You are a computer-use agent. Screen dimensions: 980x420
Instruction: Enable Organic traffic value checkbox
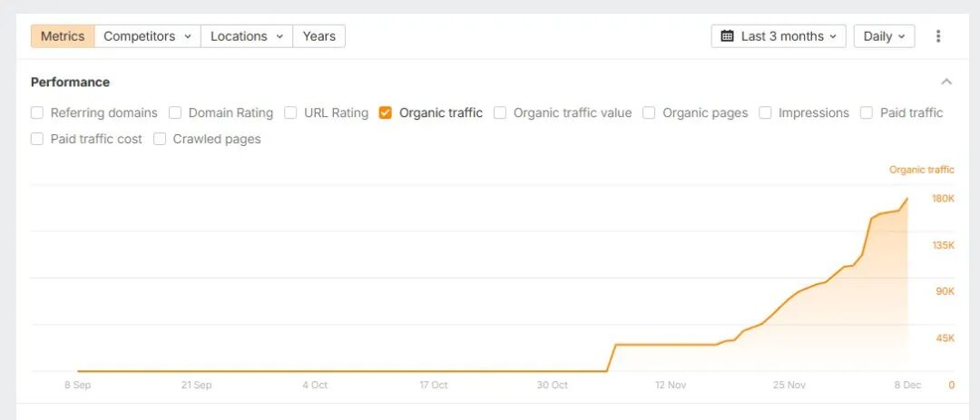click(500, 113)
